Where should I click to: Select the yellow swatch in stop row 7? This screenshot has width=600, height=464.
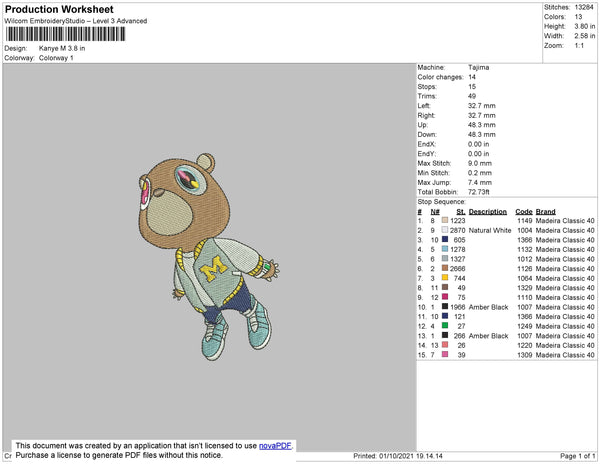click(445, 278)
